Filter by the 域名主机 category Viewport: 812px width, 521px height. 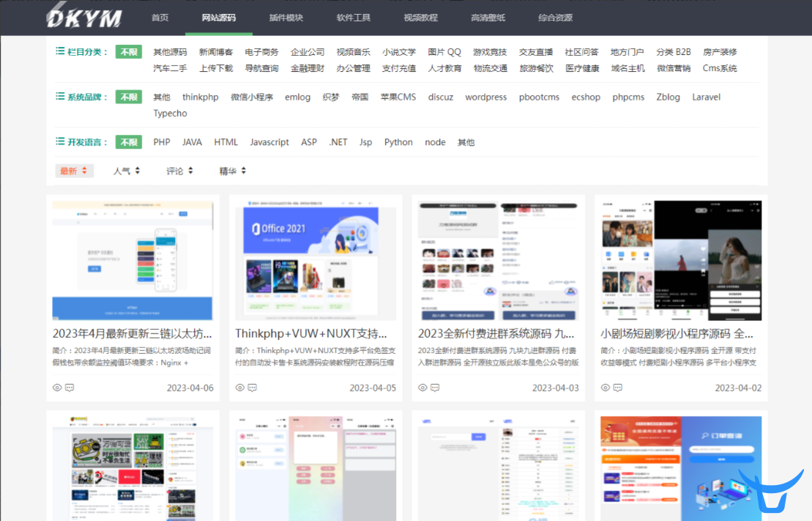click(627, 68)
